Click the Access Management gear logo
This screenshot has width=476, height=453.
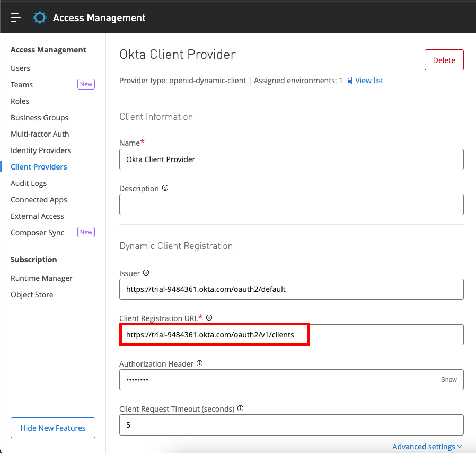(x=40, y=17)
